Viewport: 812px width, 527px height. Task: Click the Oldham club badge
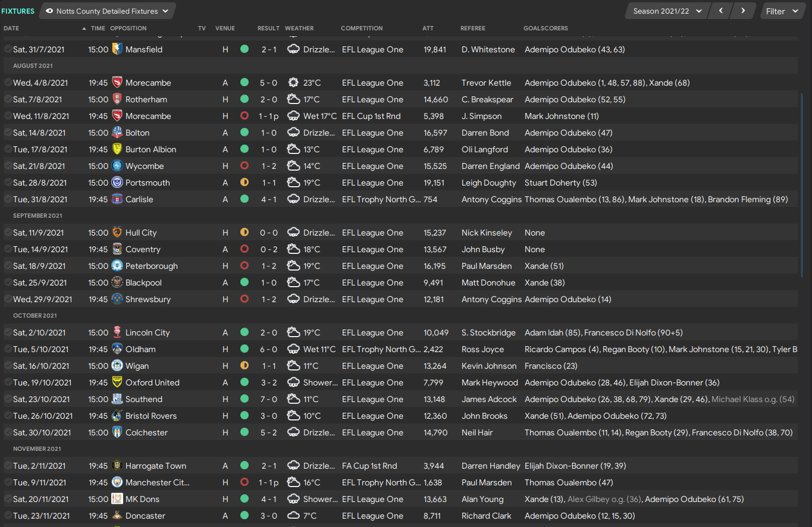(117, 349)
